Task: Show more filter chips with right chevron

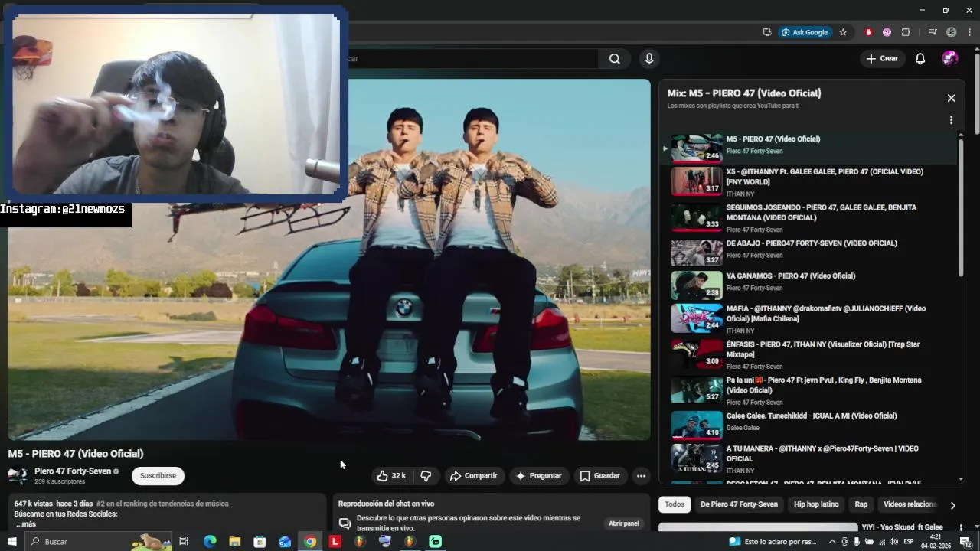Action: pyautogui.click(x=952, y=505)
